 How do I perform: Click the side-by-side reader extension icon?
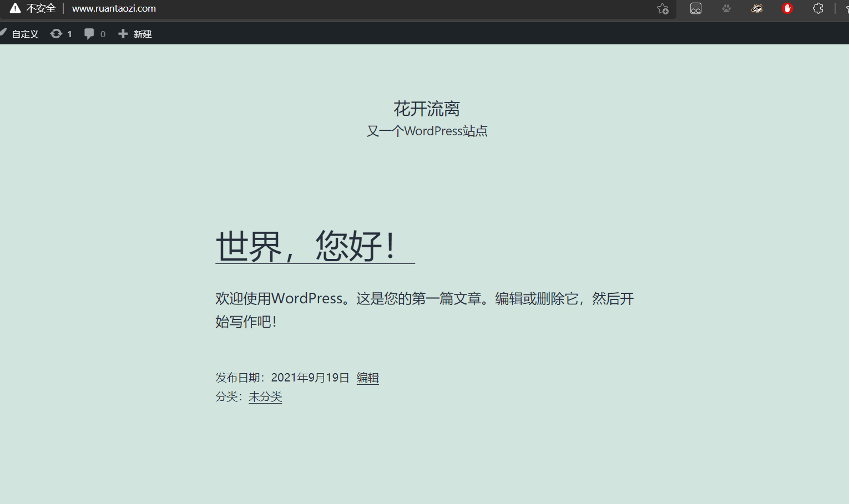point(696,8)
